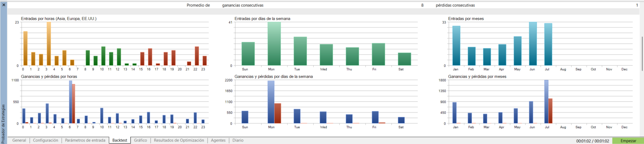Image resolution: width=644 pixels, height=144 pixels.
Task: Click the vertical Probador de Estrategias title
Action: coord(3,124)
